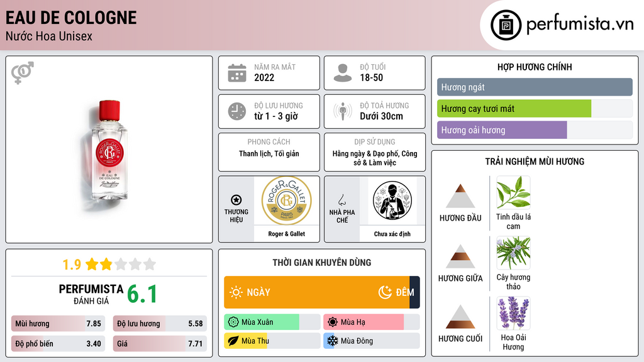The image size is (644, 362).
Task: Click the Dưới 30cm sillage value
Action: [382, 116]
